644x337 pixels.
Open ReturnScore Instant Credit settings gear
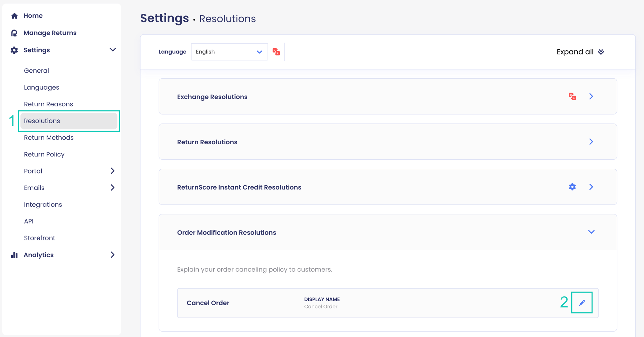click(572, 187)
